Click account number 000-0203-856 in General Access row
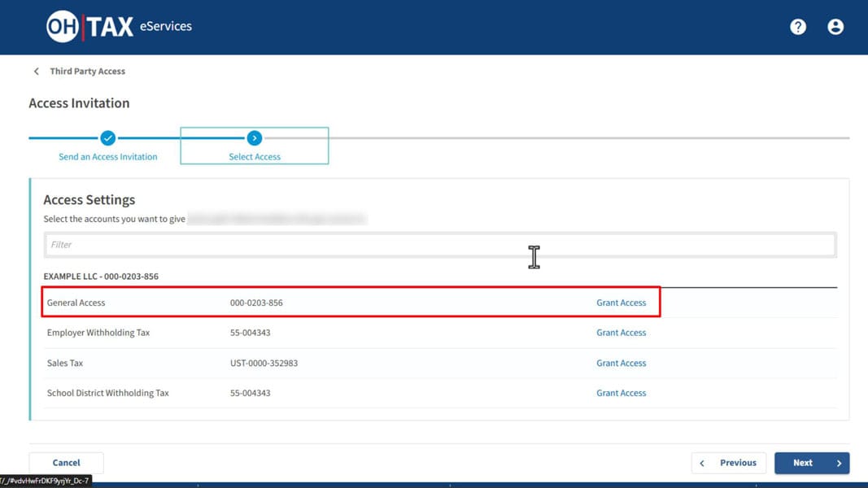 (256, 303)
